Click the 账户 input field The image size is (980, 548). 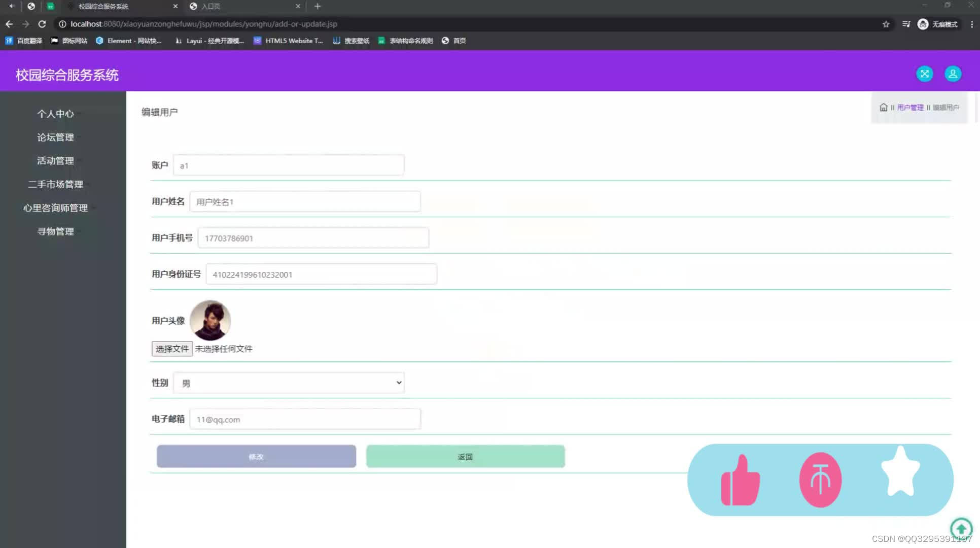click(x=289, y=165)
